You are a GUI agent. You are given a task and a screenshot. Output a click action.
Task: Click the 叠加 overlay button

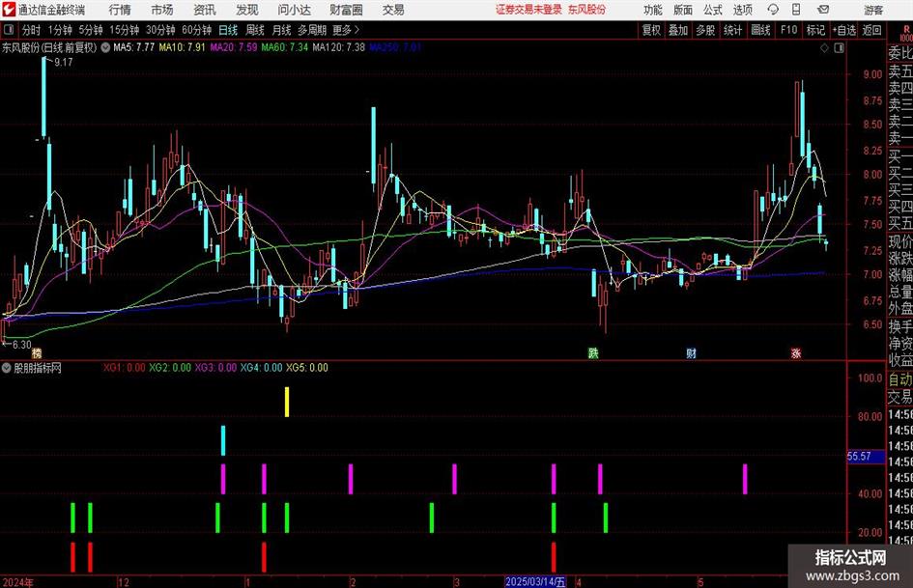678,30
